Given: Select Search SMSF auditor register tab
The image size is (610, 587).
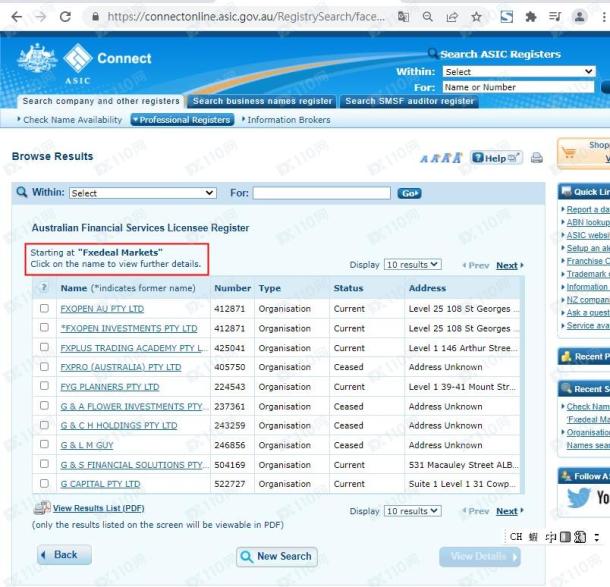Looking at the screenshot, I should (x=409, y=101).
